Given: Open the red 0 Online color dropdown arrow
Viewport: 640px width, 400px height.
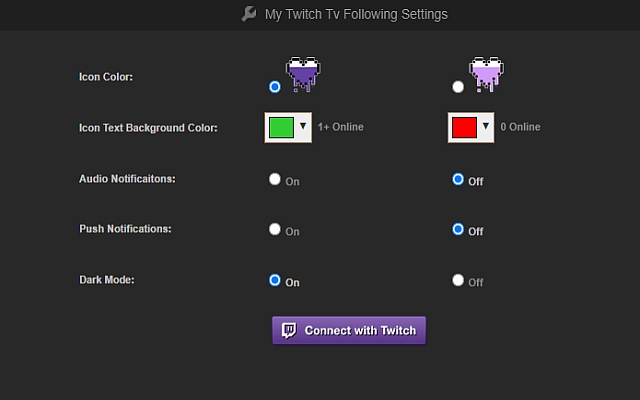Looking at the screenshot, I should tap(485, 126).
